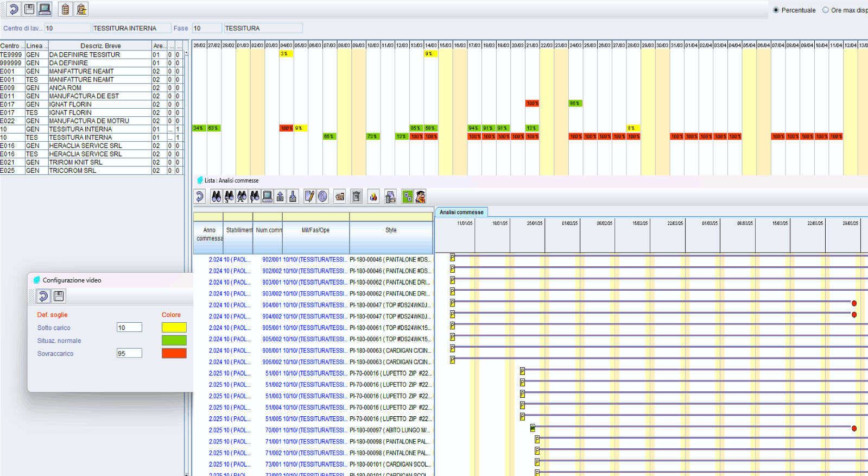Screen dimensions: 868x476
Task: Click the Fase TESSITURA description field
Action: [x=263, y=28]
